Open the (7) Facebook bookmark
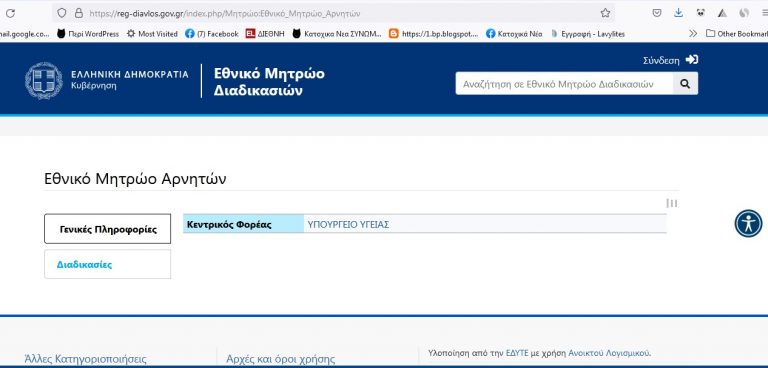 [212, 34]
